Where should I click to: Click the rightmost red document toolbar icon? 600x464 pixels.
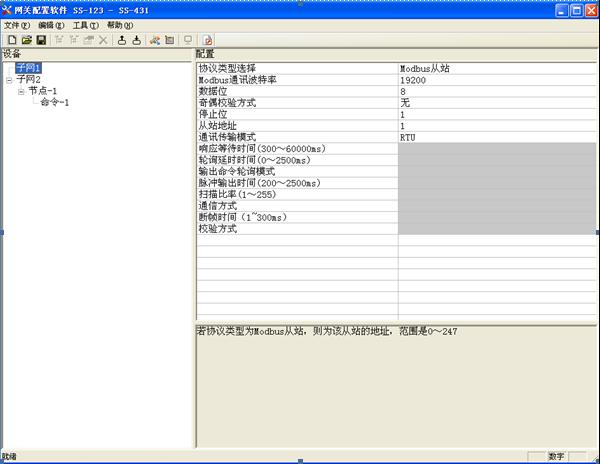pos(208,40)
